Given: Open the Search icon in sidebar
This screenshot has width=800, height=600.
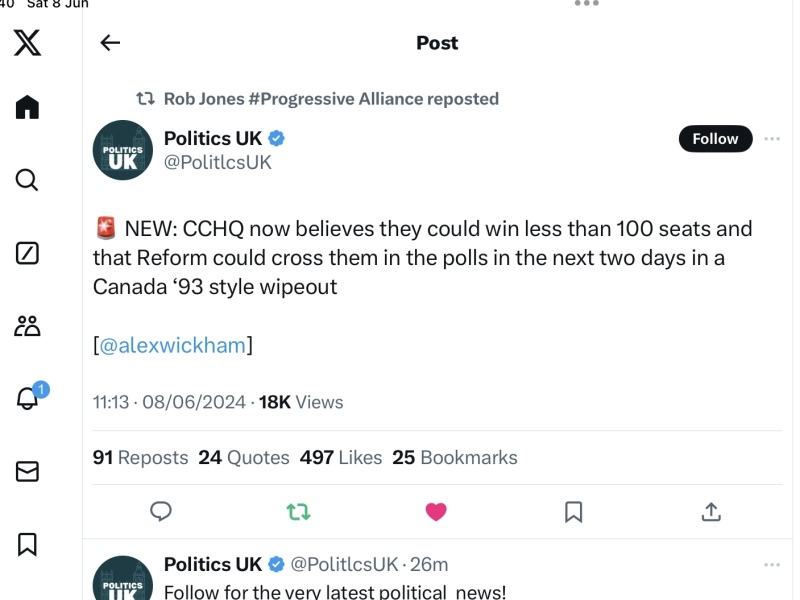Looking at the screenshot, I should coord(28,180).
